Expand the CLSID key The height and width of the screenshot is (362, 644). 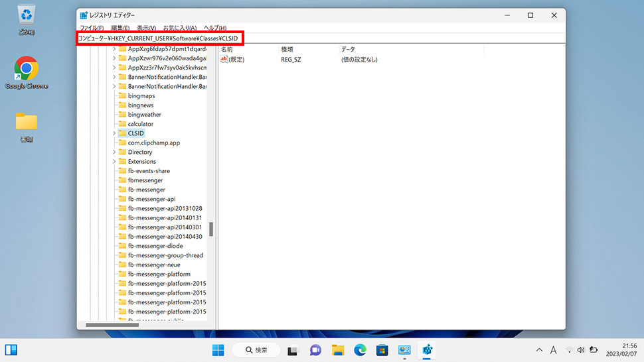point(114,133)
